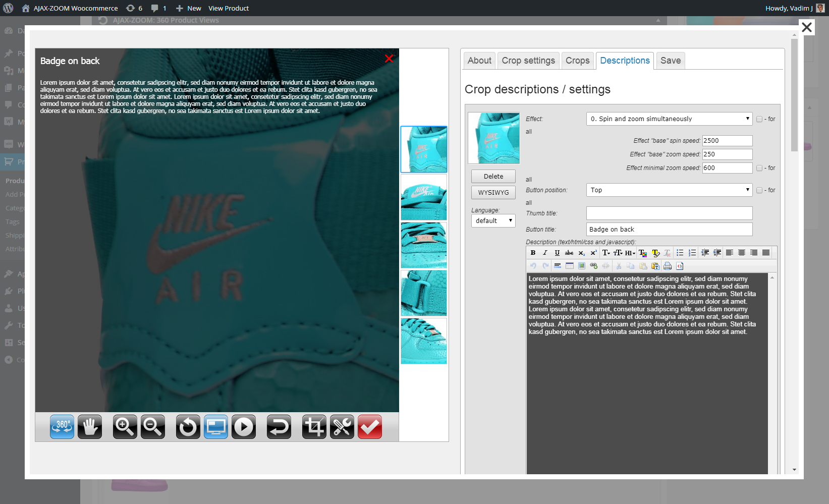
Task: Open the Effect dropdown
Action: tap(669, 119)
